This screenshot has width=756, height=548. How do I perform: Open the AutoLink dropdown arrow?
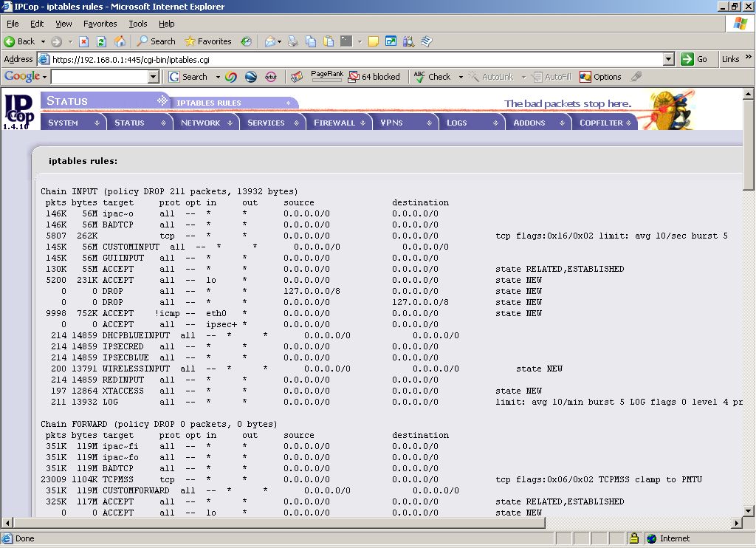(x=523, y=77)
